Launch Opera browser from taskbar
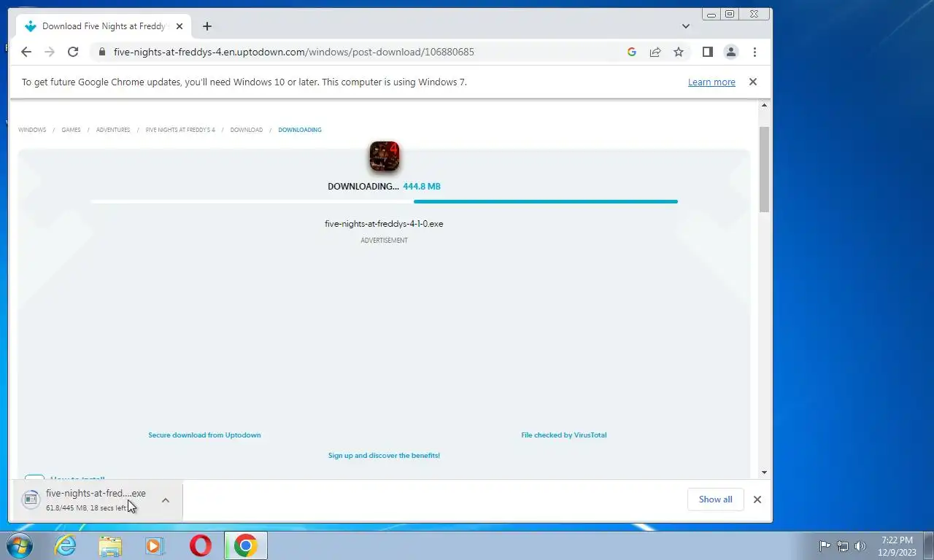 click(x=200, y=545)
